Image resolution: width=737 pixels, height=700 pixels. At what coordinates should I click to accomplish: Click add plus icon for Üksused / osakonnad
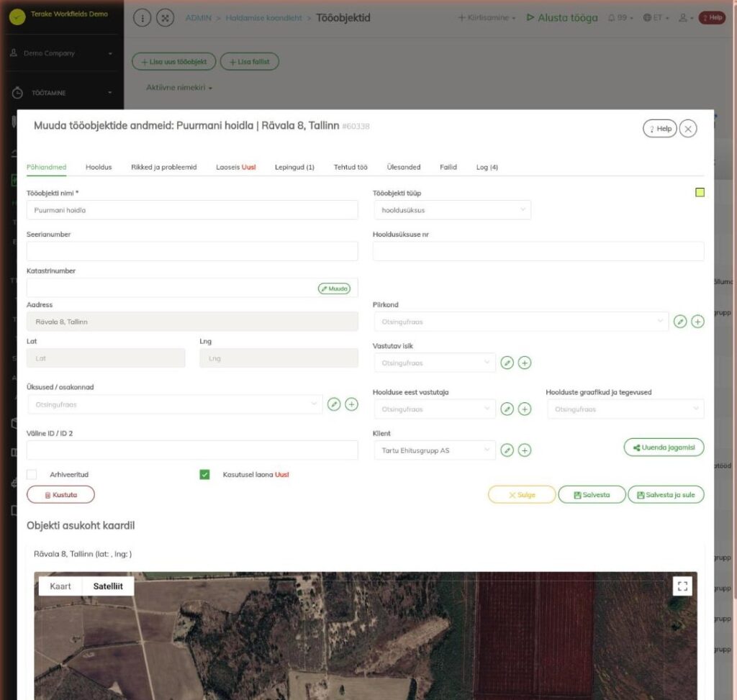click(x=351, y=404)
